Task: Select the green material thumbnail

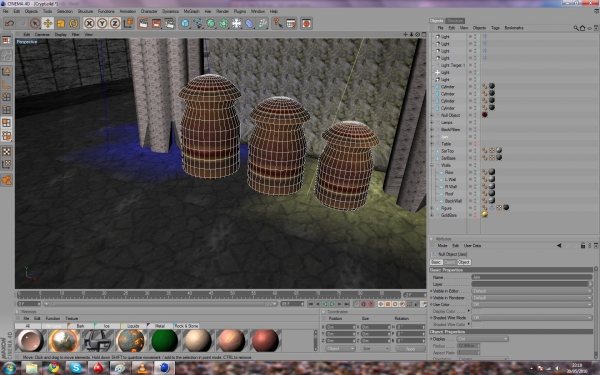Action: 165,340
